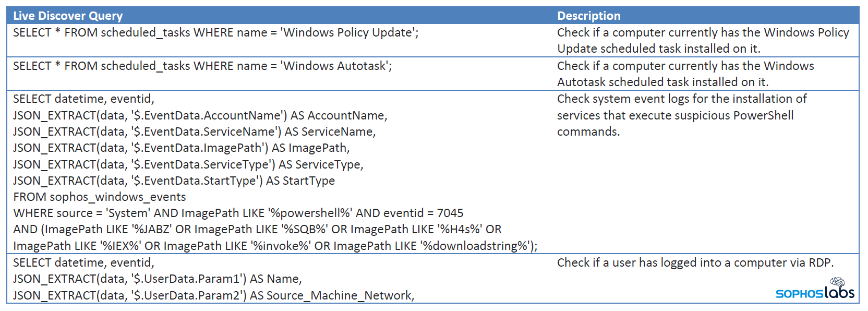Click the Live Discover Query column header

tap(68, 16)
